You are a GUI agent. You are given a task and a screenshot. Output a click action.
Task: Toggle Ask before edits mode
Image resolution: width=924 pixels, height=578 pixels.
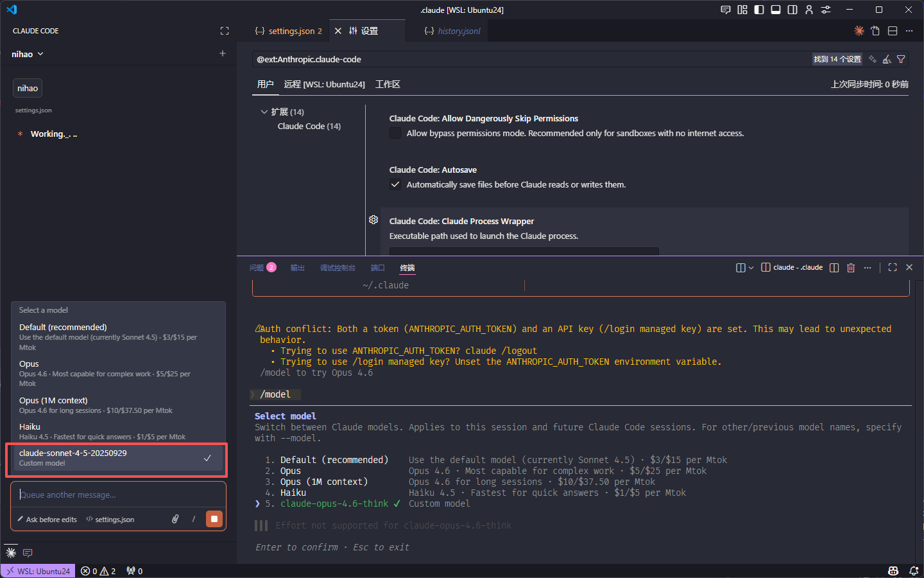[x=47, y=520]
